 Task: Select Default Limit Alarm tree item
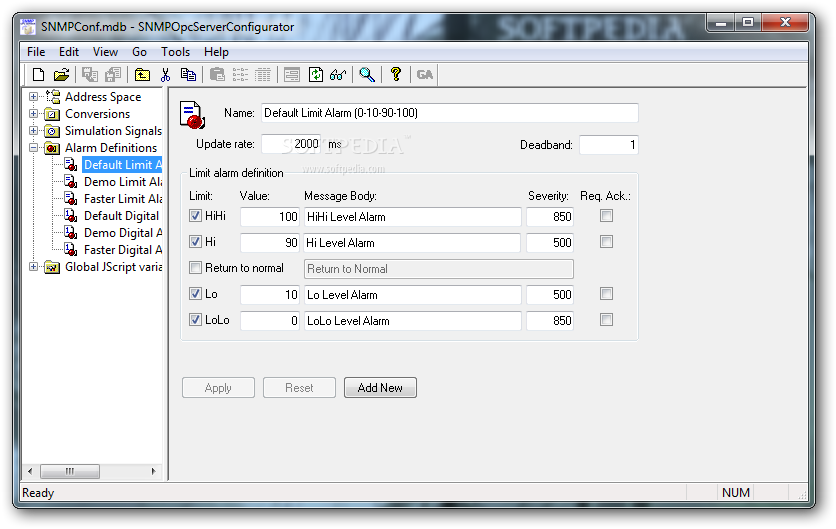(x=122, y=165)
